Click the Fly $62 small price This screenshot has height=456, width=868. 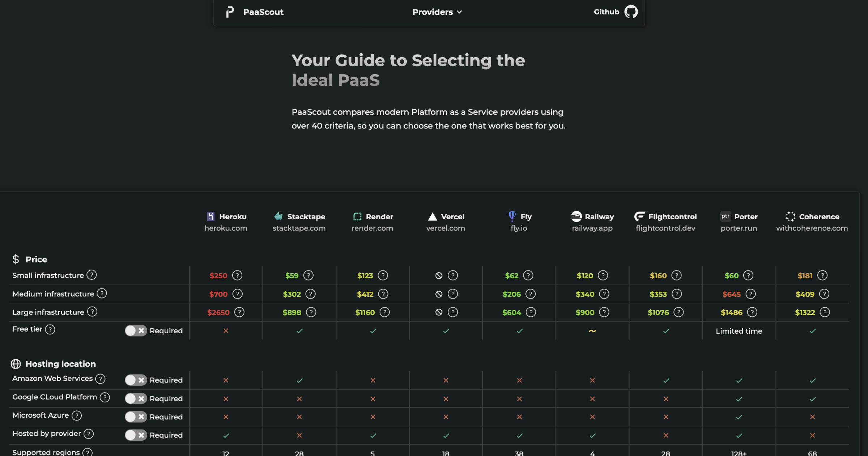(512, 276)
